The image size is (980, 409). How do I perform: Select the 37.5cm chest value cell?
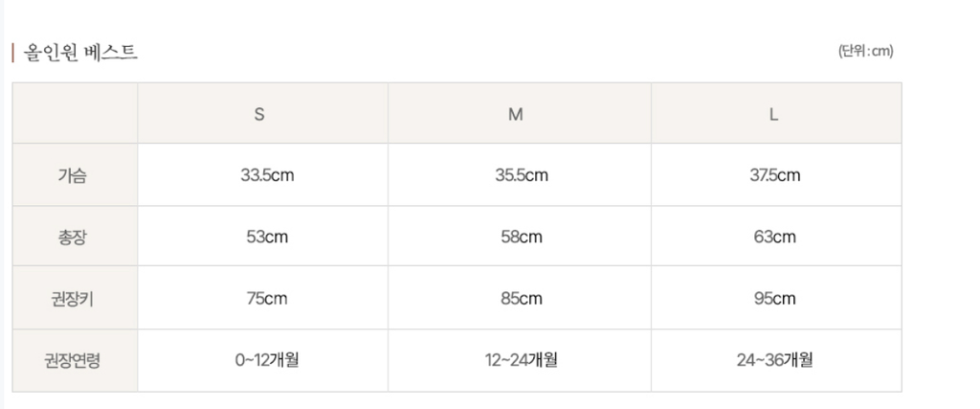point(774,175)
